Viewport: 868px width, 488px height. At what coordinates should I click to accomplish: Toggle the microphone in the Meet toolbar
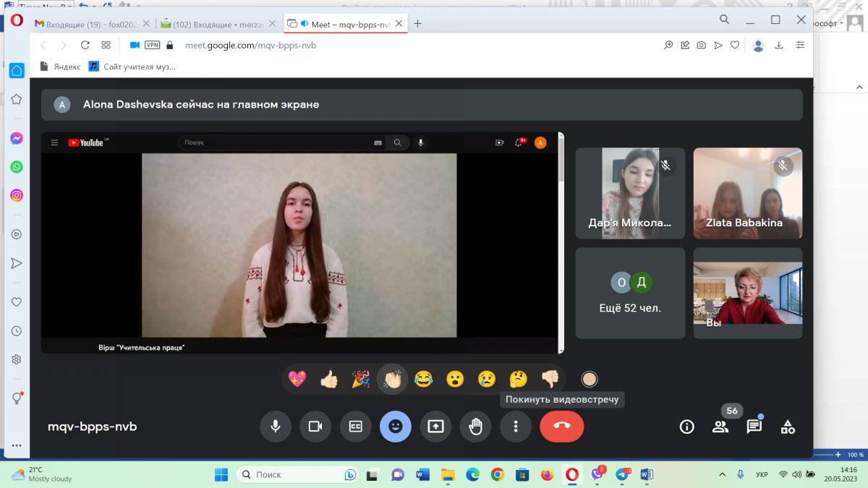[x=276, y=427]
